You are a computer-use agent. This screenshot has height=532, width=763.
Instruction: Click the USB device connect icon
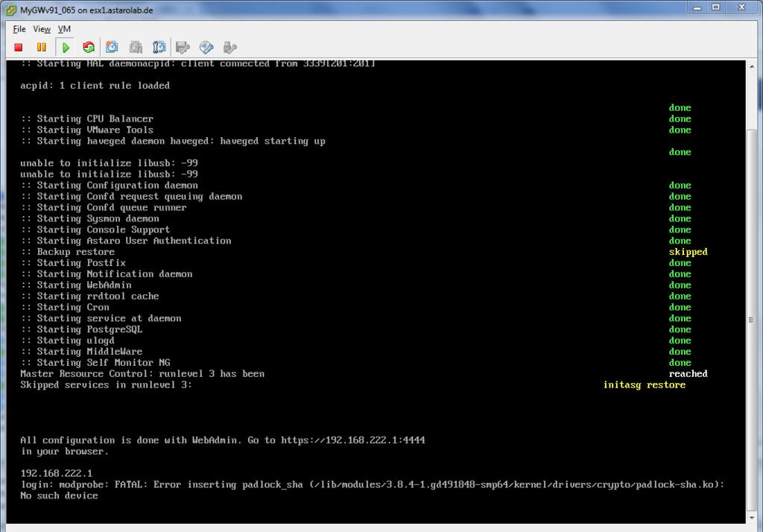229,47
